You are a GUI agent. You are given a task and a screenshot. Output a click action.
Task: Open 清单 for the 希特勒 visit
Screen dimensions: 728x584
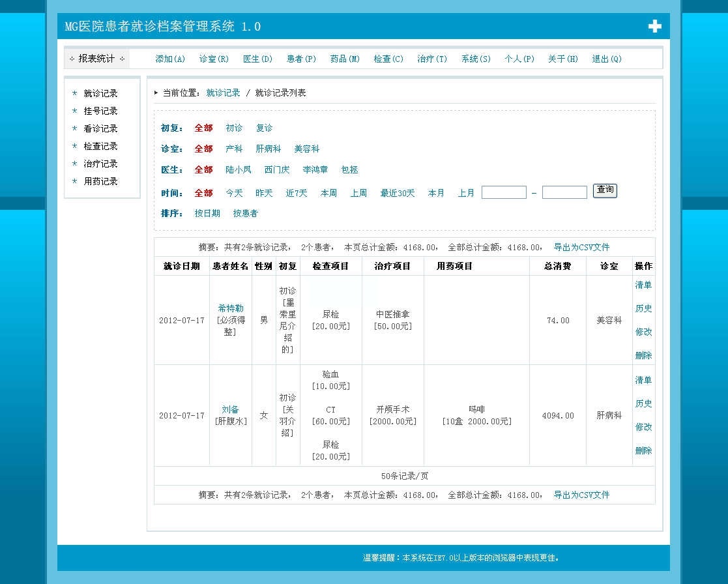pos(643,285)
